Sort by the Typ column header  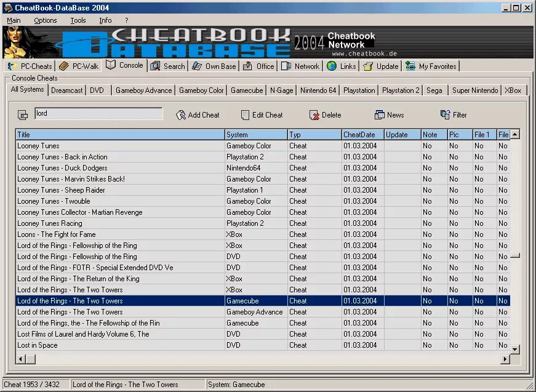tap(314, 135)
